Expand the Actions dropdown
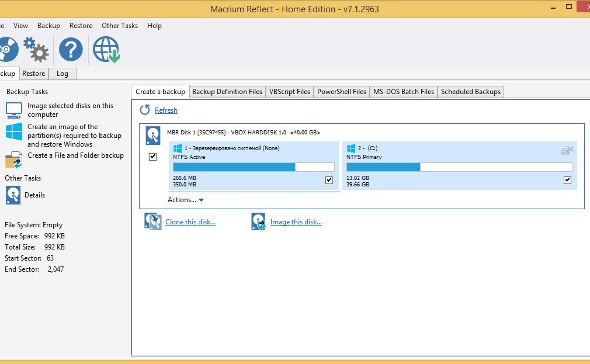590x364 pixels. click(186, 200)
